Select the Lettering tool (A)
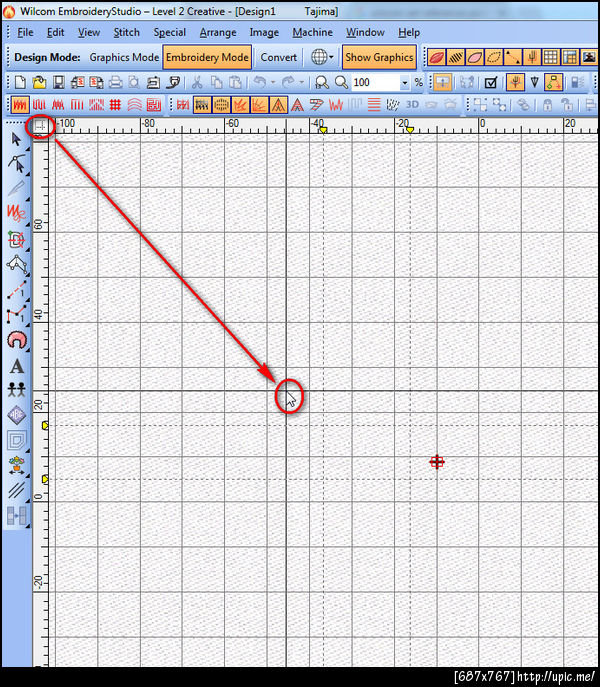This screenshot has width=600, height=687. point(17,366)
